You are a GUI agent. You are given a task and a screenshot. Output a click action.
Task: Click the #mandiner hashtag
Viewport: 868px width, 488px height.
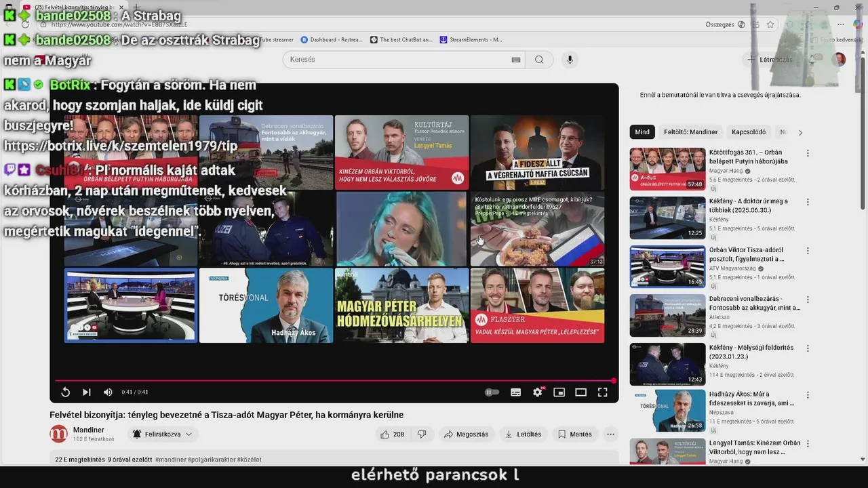tap(171, 460)
